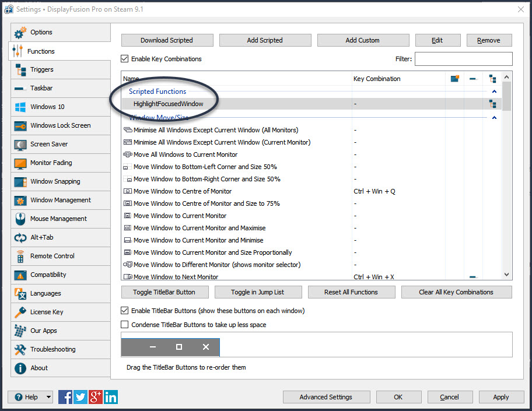Click the Apply button
Screen dimensions: 532x411
(502, 397)
